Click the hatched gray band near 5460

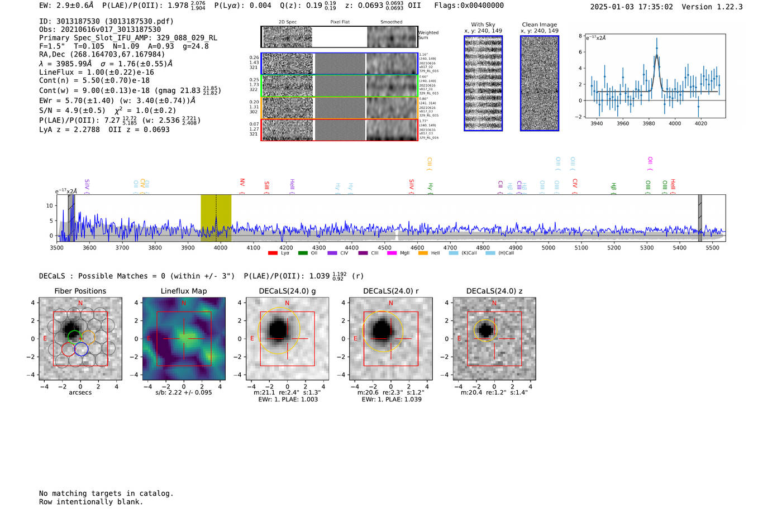coord(700,218)
